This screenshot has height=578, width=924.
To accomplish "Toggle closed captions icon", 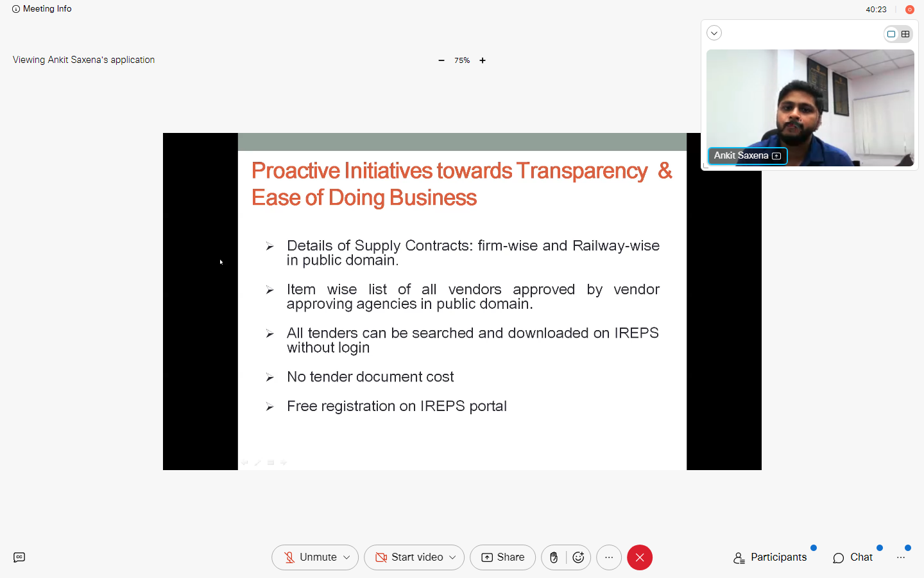I will coord(19,557).
